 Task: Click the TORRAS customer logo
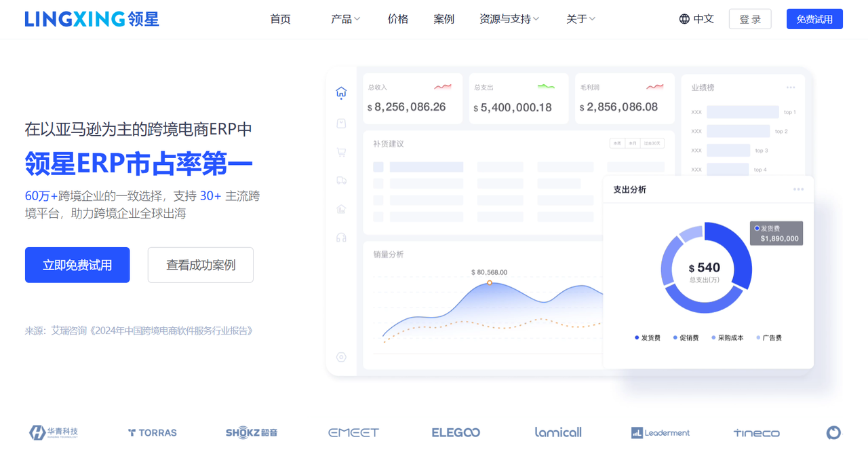pos(153,432)
